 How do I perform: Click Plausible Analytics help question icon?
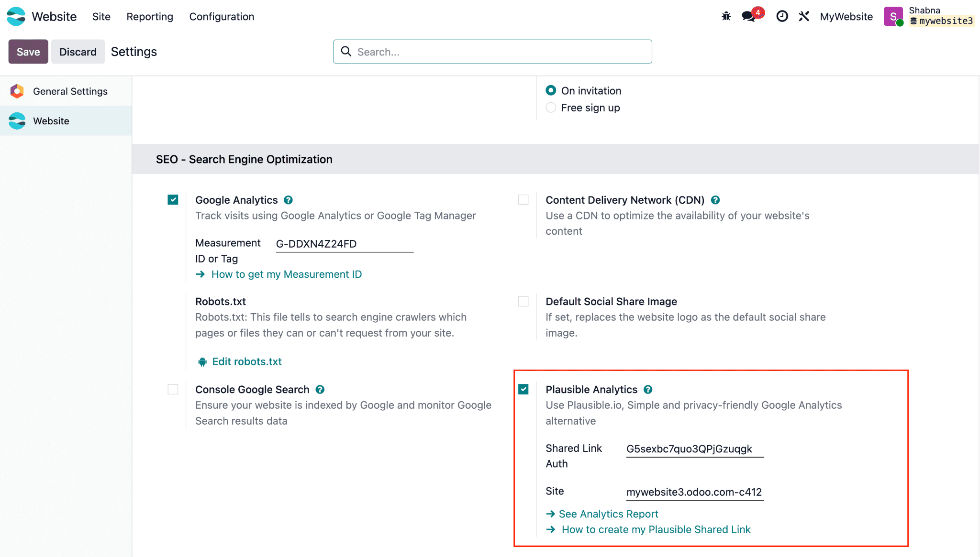click(648, 390)
